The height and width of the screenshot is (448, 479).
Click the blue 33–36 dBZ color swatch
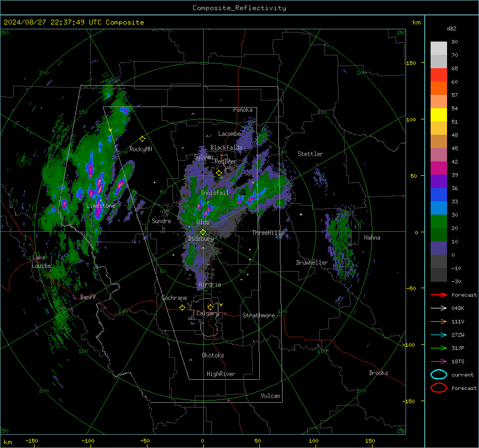(x=439, y=195)
